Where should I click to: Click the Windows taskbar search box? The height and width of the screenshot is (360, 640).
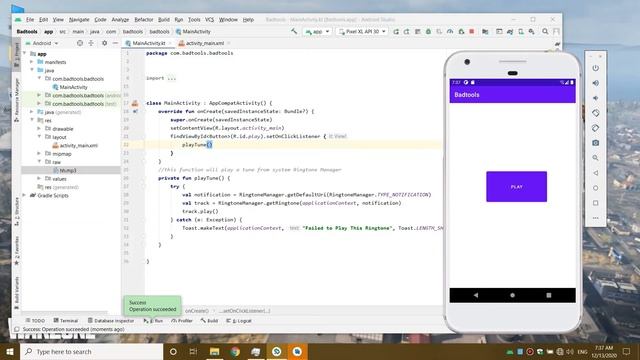(91, 351)
